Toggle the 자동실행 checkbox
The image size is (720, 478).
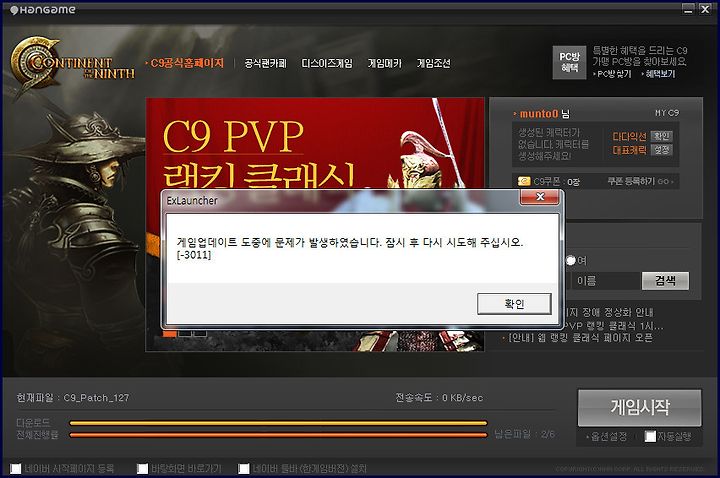(x=650, y=436)
